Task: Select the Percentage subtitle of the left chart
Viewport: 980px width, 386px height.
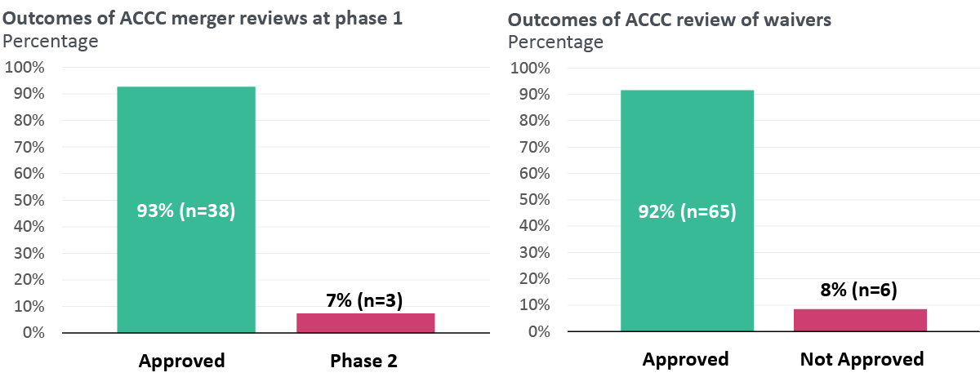Action: 51,40
